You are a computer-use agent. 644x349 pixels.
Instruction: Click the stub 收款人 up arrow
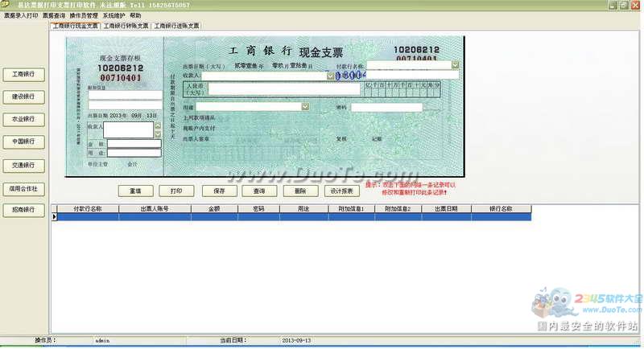point(158,126)
